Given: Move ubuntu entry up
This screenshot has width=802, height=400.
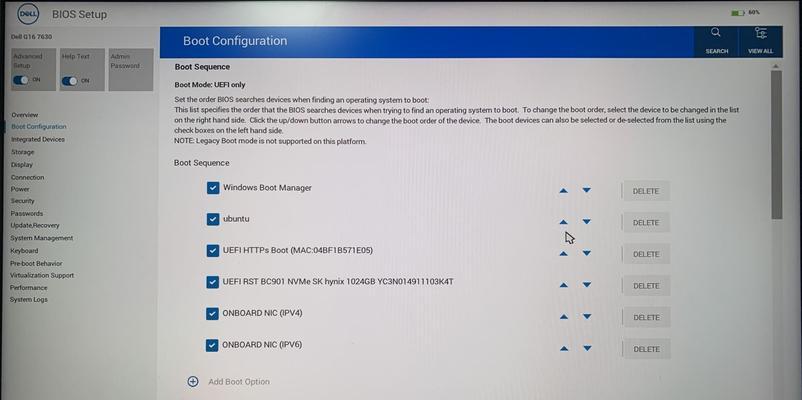Looking at the screenshot, I should (564, 222).
